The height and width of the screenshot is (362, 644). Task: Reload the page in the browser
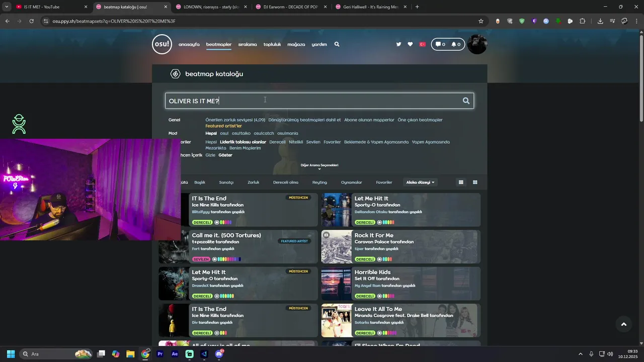(31, 21)
